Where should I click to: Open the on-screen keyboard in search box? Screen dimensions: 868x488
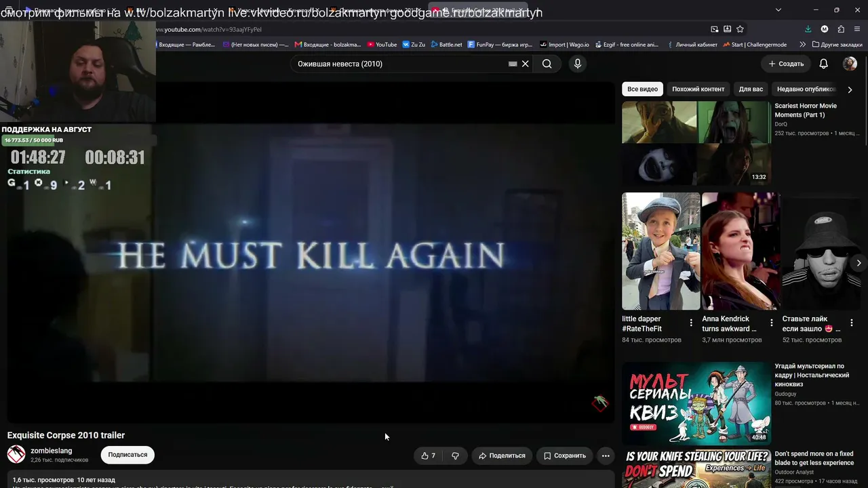point(513,64)
